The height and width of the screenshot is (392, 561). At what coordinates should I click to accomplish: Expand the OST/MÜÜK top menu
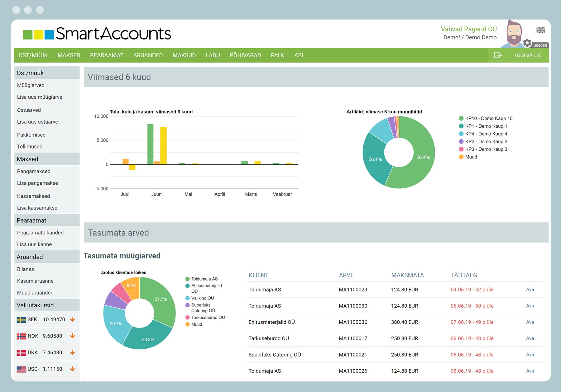point(33,55)
